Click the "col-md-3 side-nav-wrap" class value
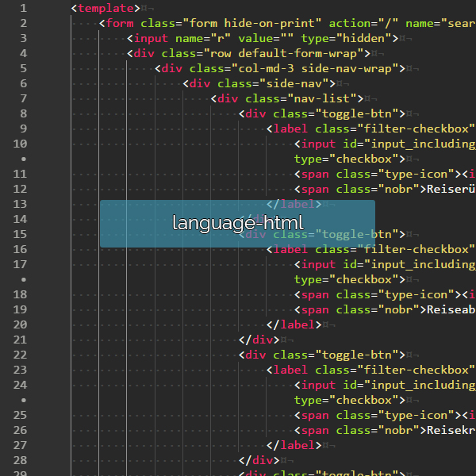 315,68
